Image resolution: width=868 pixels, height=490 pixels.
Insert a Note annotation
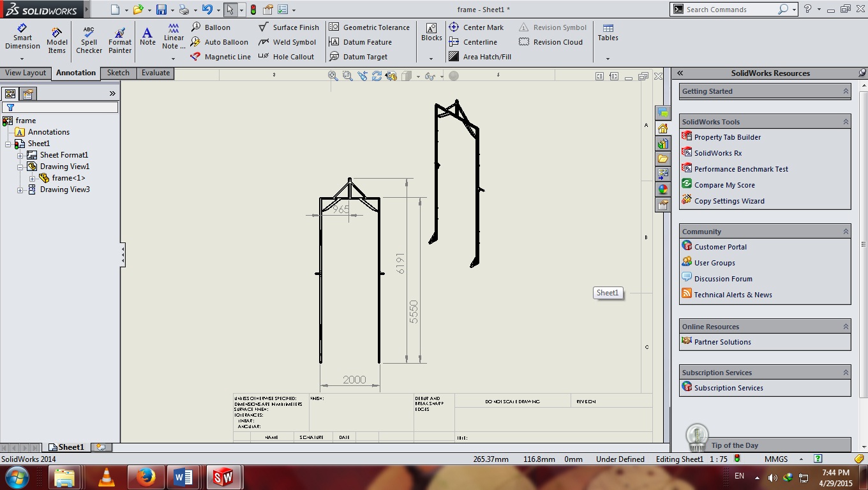147,36
